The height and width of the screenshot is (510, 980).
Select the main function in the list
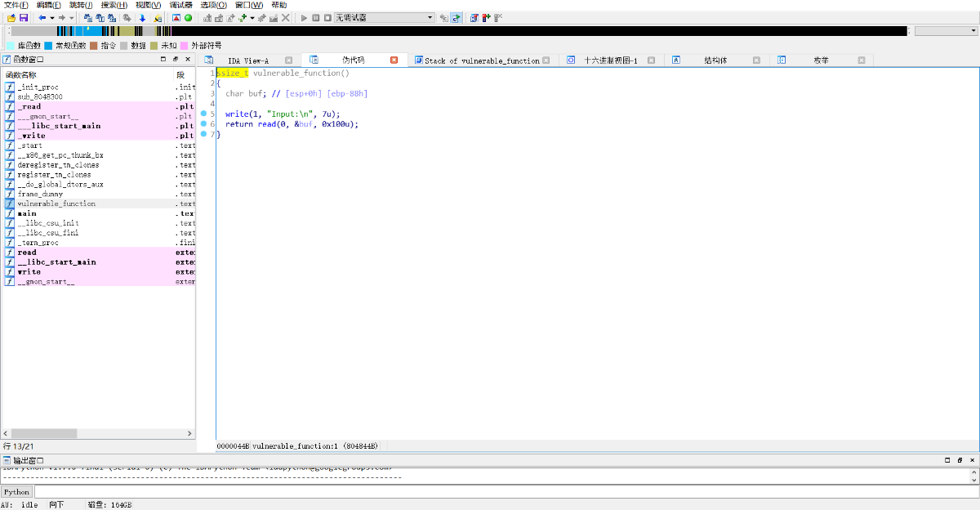click(98, 213)
